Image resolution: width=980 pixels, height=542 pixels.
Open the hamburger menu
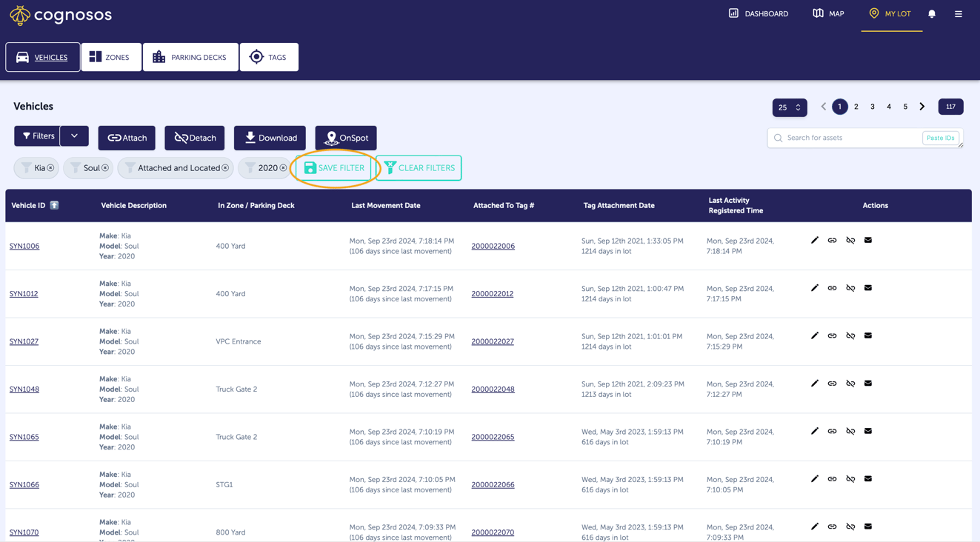(959, 14)
